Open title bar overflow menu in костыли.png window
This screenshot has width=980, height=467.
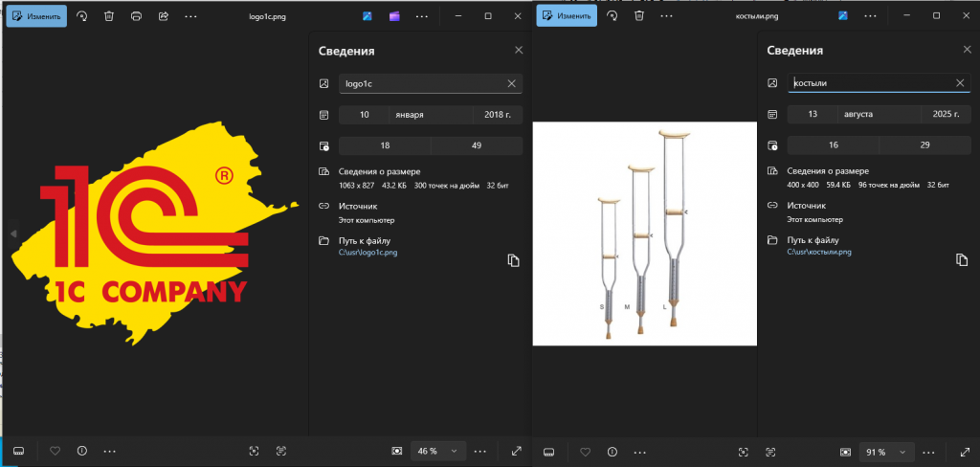tap(870, 16)
